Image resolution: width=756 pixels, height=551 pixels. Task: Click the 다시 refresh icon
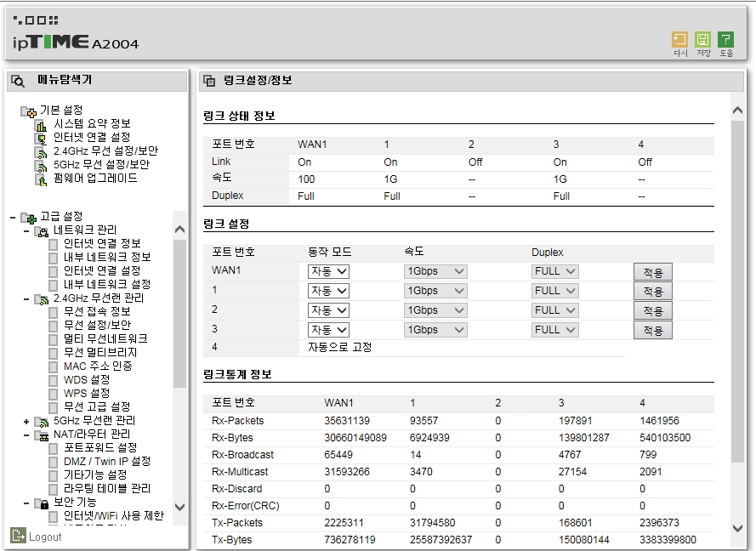point(679,39)
